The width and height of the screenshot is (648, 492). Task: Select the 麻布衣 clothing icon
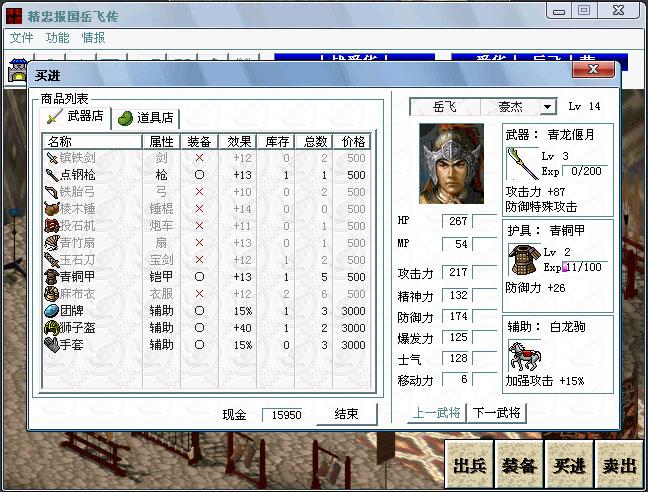(x=52, y=294)
